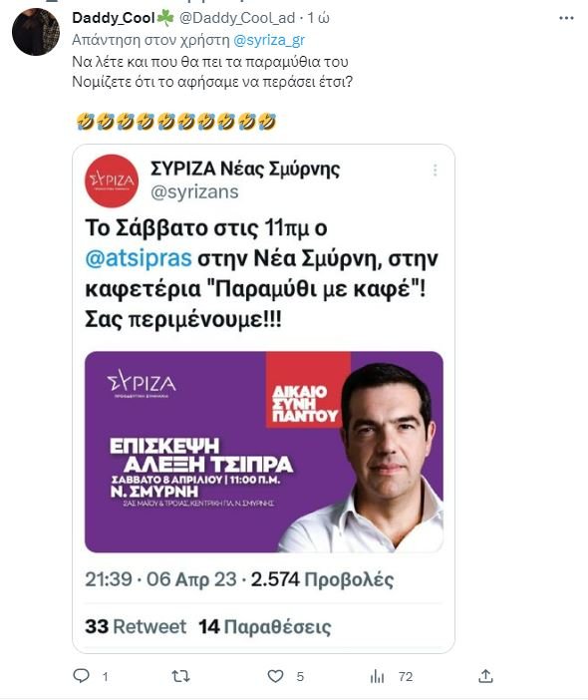Like the tweet with the heart icon
The height and width of the screenshot is (700, 588).
click(x=275, y=676)
